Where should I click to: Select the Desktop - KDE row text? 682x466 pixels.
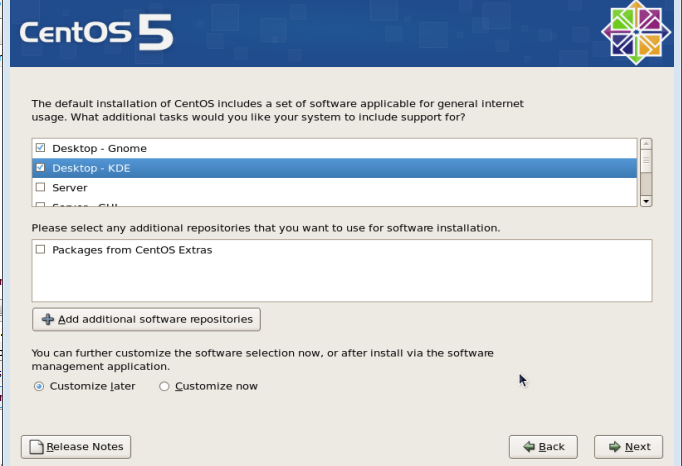(x=91, y=168)
